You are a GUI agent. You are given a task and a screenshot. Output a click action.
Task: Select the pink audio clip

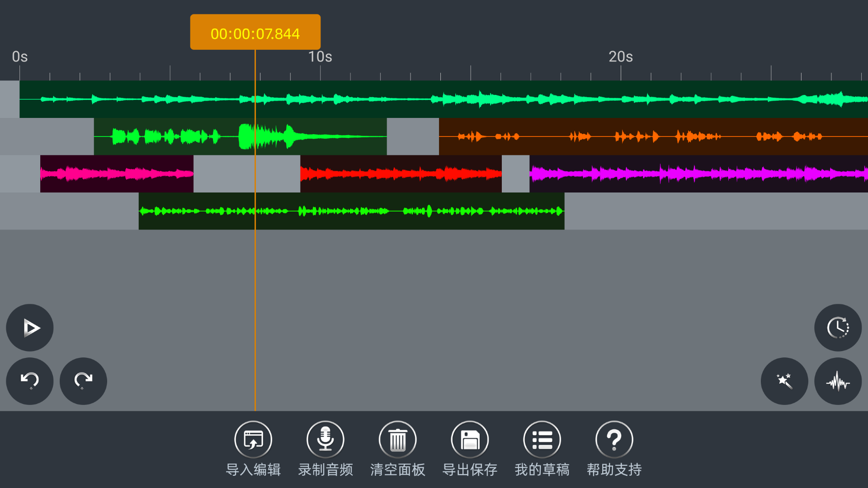[117, 174]
